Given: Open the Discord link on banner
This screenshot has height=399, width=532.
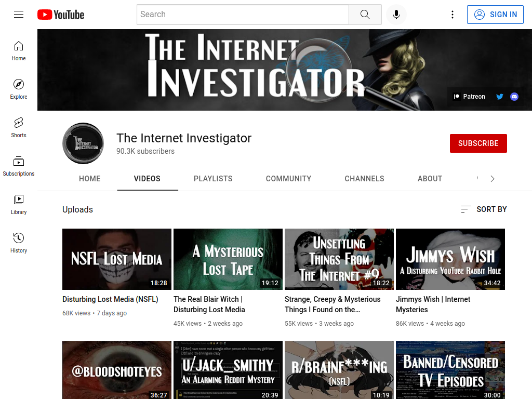Looking at the screenshot, I should [514, 97].
